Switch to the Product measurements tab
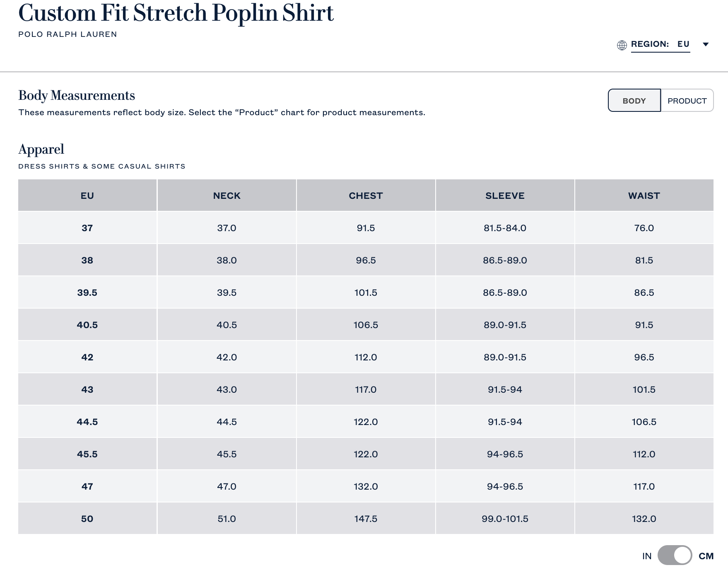Viewport: 728px width, 570px height. pos(687,101)
